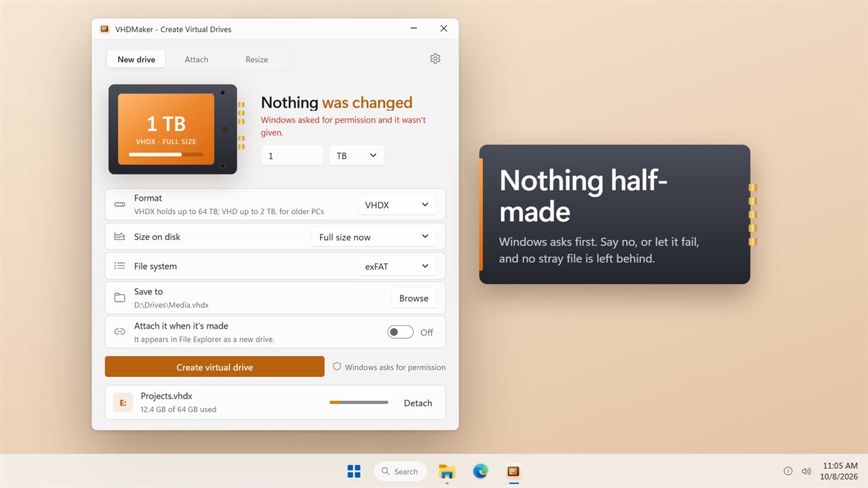Minimize the VHDMaker window
The width and height of the screenshot is (868, 488).
click(x=414, y=29)
